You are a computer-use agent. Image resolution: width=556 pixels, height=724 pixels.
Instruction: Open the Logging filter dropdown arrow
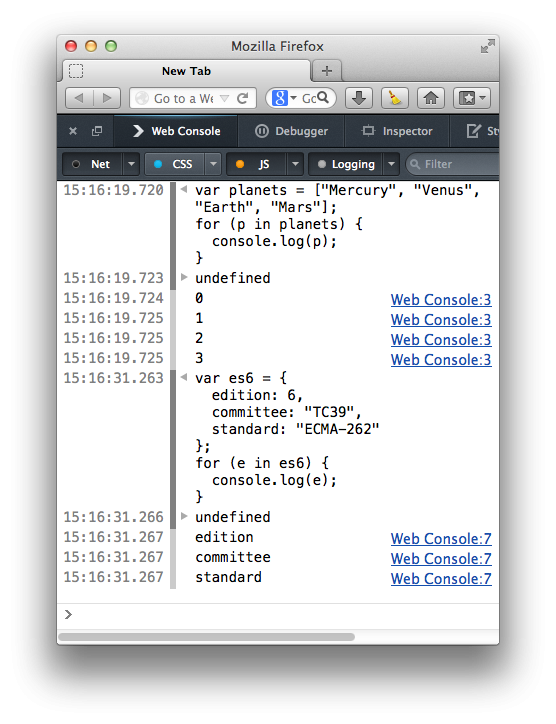(x=391, y=164)
